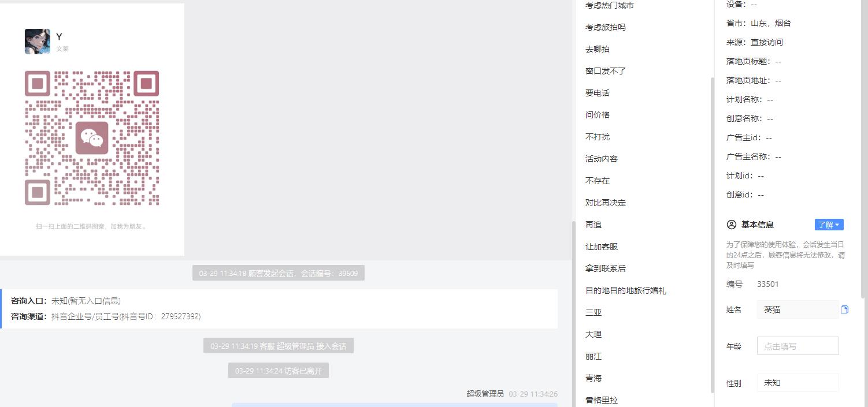Click the 会话编号 39509 system message

279,273
